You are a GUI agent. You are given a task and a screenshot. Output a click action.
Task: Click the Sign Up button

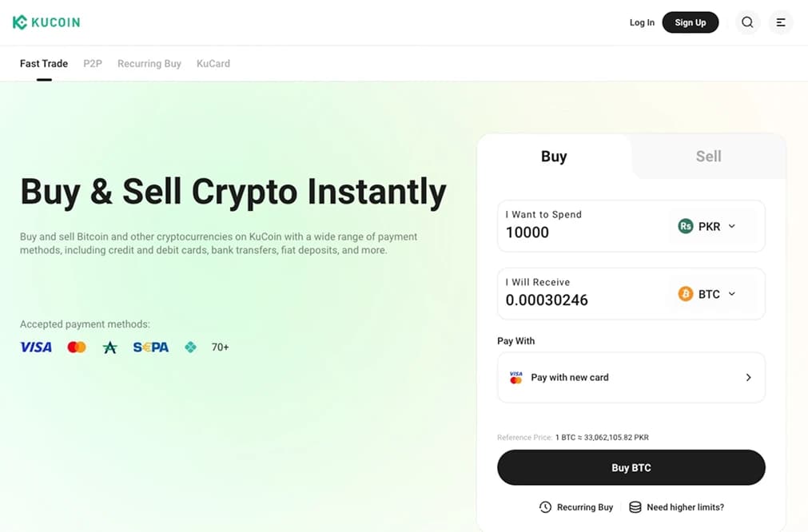(x=690, y=22)
